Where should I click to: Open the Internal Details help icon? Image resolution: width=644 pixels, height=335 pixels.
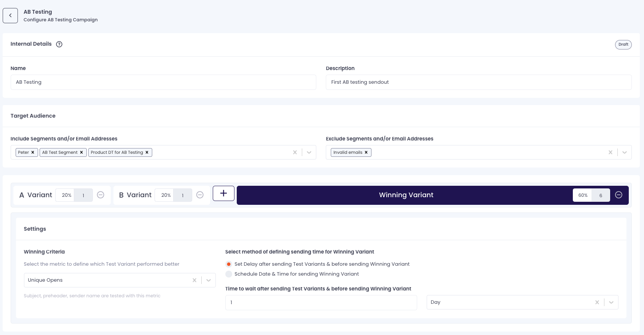(x=59, y=44)
